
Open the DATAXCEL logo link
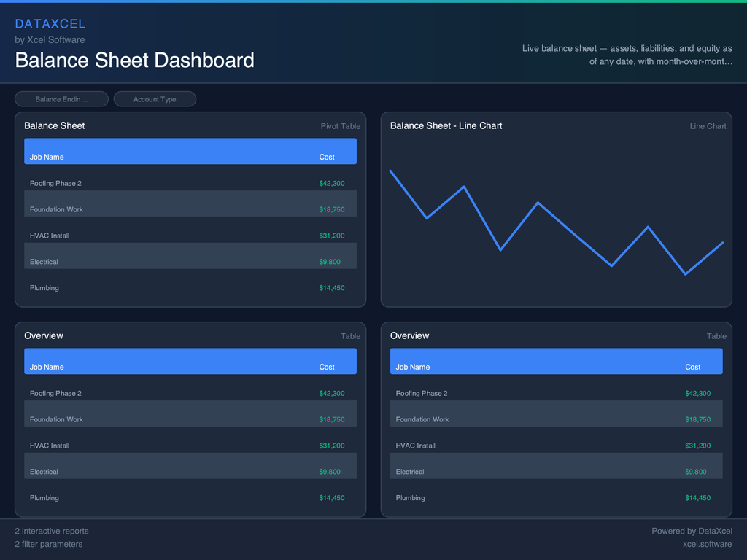click(x=50, y=23)
